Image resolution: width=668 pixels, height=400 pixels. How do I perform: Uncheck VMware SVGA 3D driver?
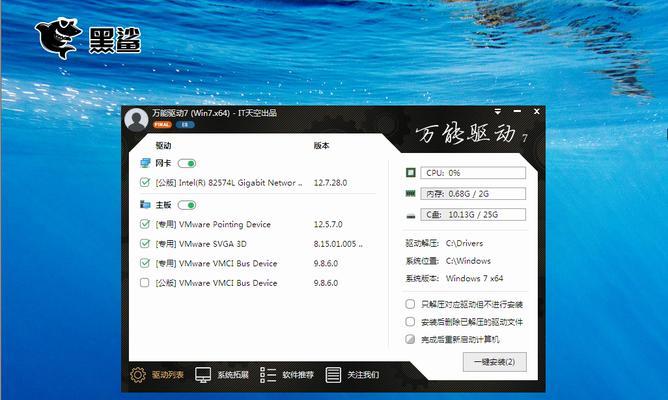(x=145, y=244)
